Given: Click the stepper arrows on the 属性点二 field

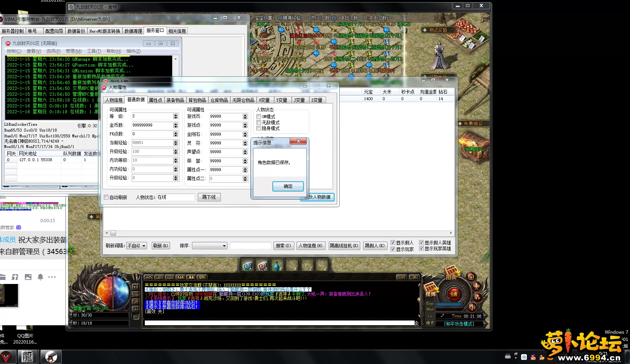Looking at the screenshot, I should (245, 178).
